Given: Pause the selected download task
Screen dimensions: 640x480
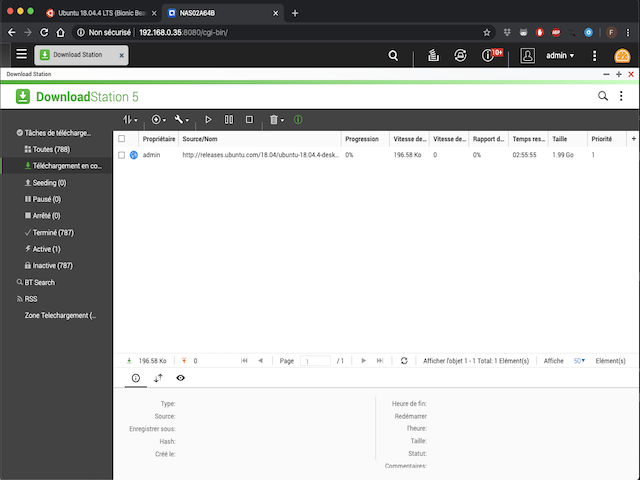Looking at the screenshot, I should 229,120.
